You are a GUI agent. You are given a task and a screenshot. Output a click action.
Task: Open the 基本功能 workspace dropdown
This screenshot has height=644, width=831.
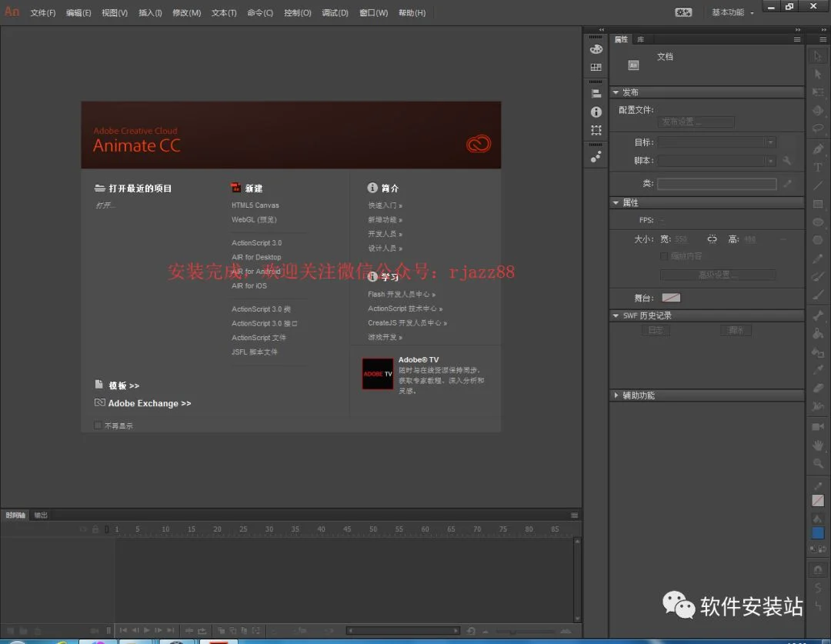pyautogui.click(x=733, y=12)
